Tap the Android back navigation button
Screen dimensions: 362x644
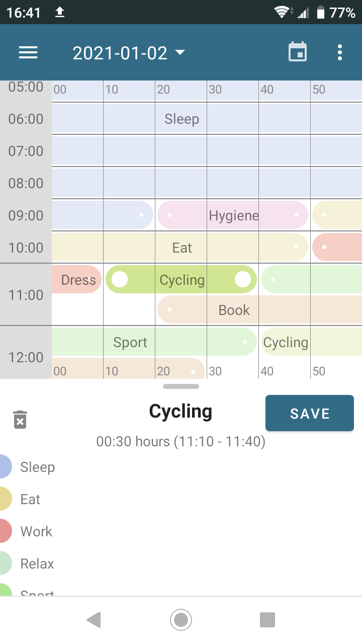coord(94,619)
